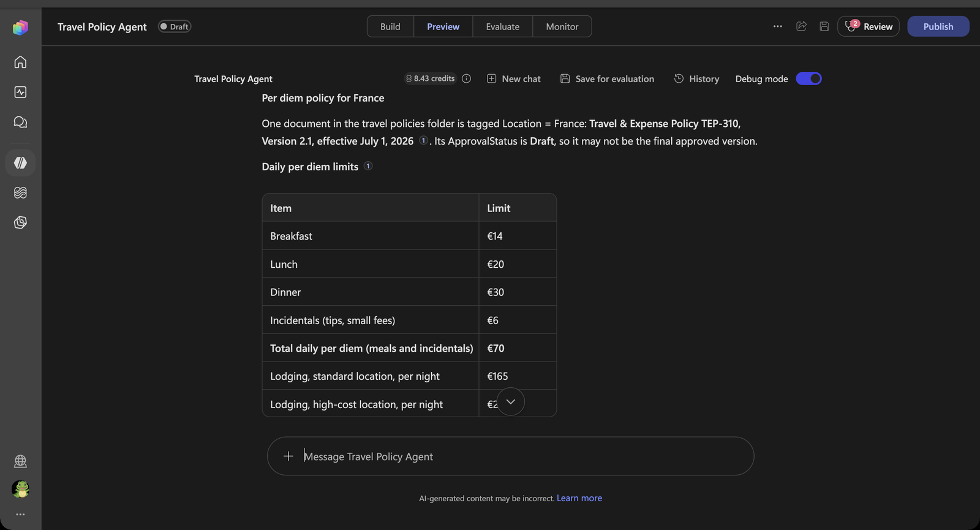Click citation marker after July 1, 2026
Viewport: 980px width, 530px height.
(x=423, y=140)
